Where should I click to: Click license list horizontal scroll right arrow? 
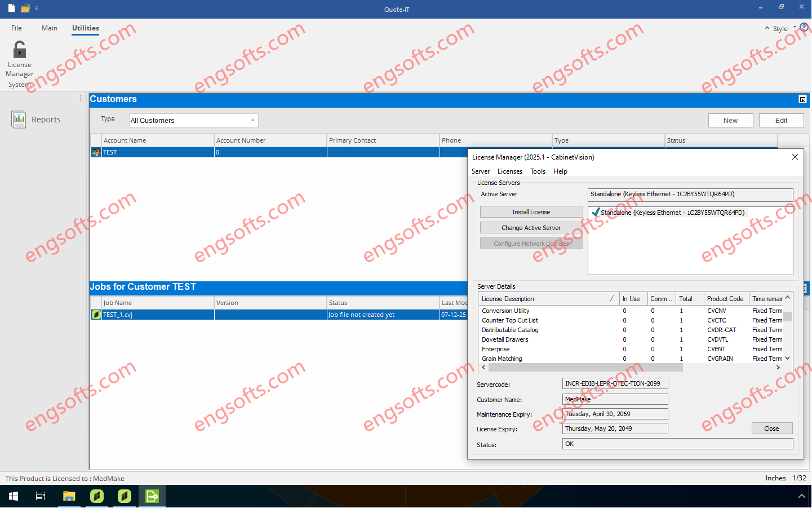click(778, 368)
